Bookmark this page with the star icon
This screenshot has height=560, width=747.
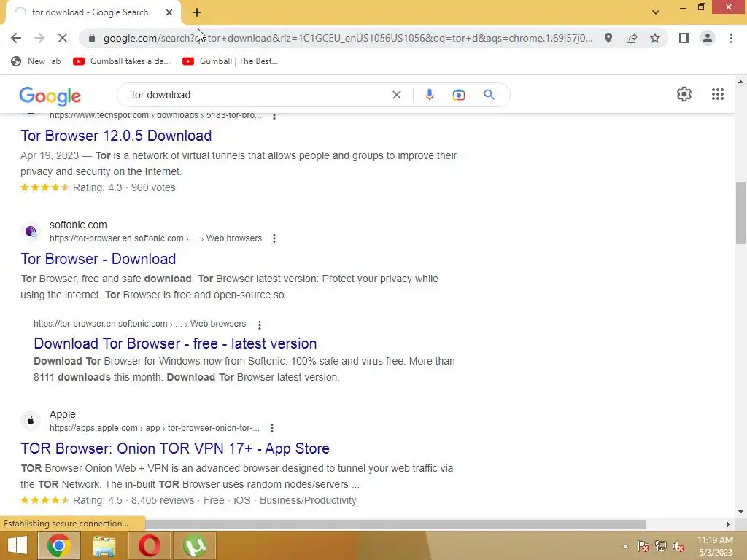pos(655,38)
